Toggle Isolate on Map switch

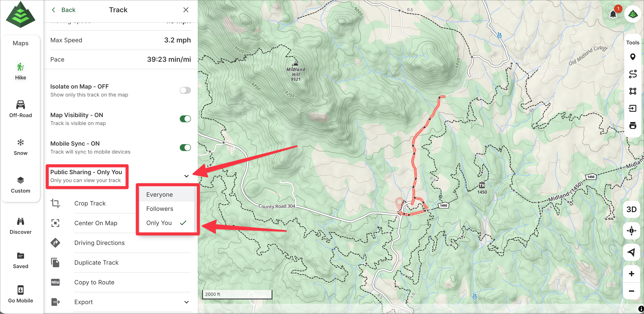pos(185,90)
